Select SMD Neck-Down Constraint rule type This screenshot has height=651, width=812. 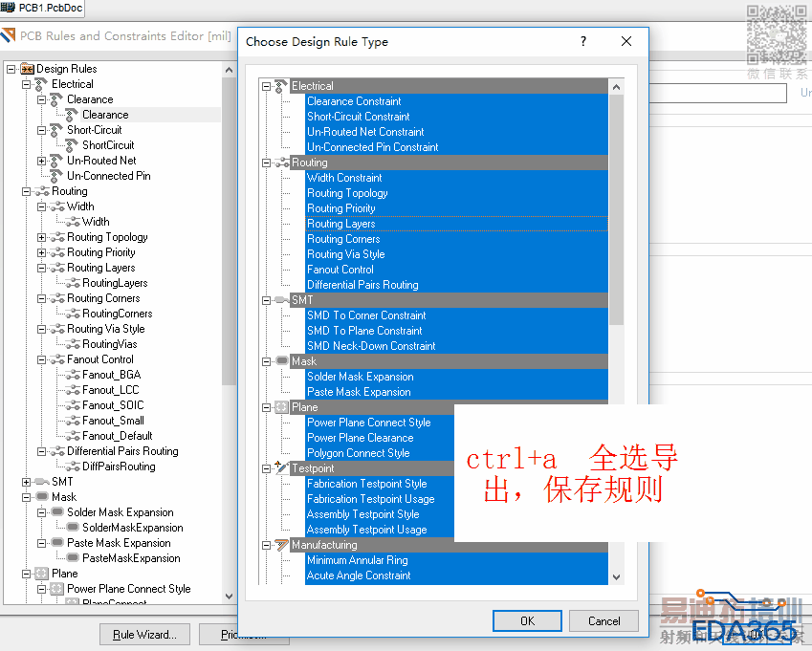pyautogui.click(x=456, y=346)
